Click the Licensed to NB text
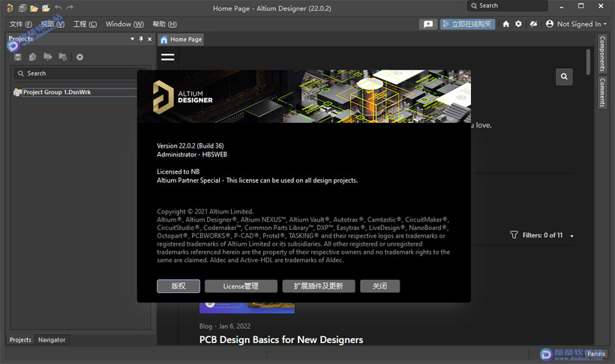Viewport: 615px width, 364px height. (178, 172)
